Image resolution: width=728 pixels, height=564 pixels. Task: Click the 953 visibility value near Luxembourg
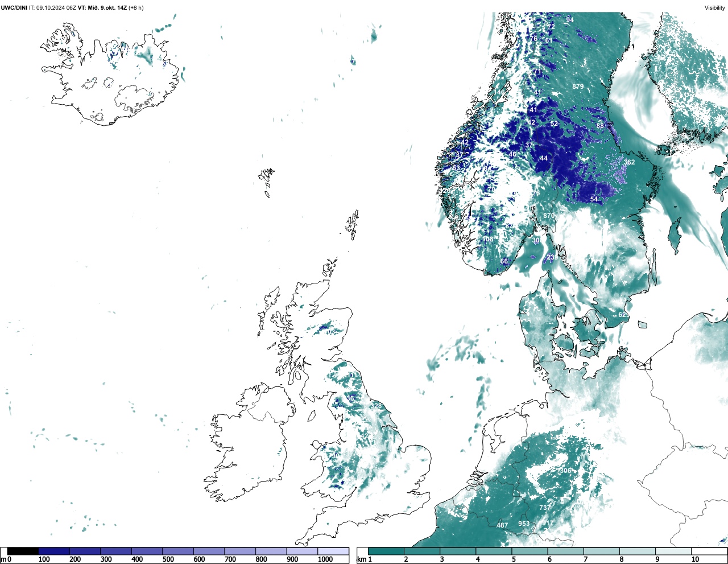click(524, 524)
